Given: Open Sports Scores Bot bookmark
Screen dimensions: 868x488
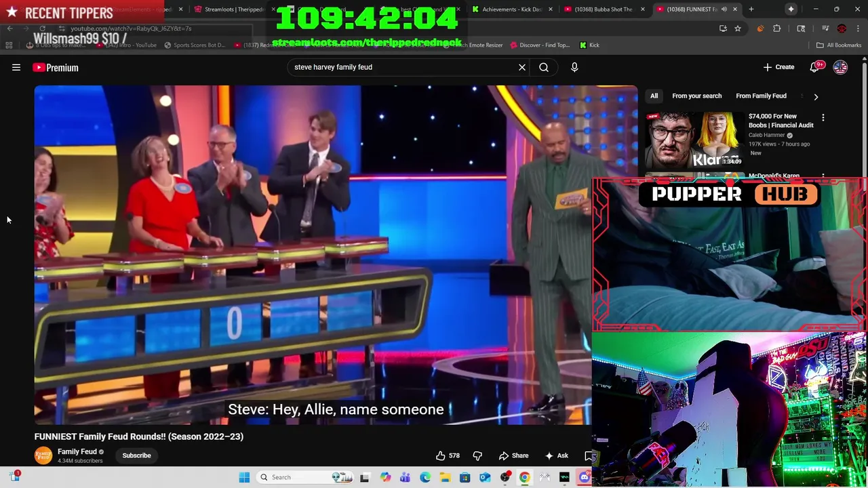Looking at the screenshot, I should (194, 45).
